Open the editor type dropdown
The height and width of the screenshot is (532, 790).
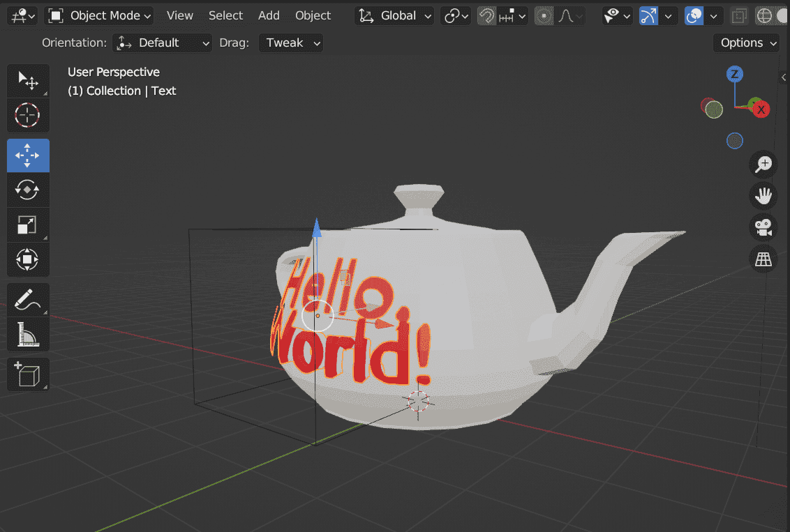(x=23, y=15)
